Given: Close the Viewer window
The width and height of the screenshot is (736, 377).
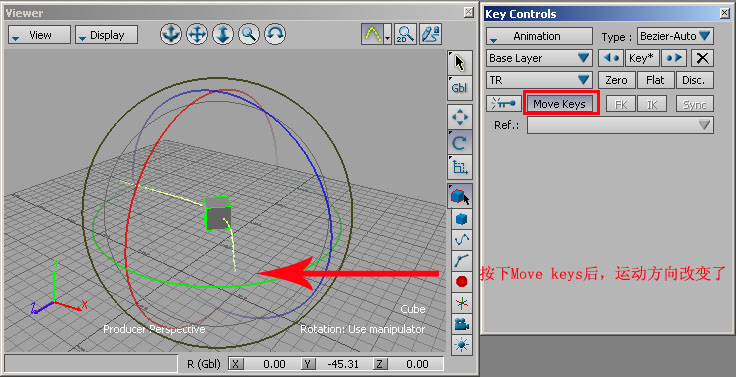Looking at the screenshot, I should [468, 12].
